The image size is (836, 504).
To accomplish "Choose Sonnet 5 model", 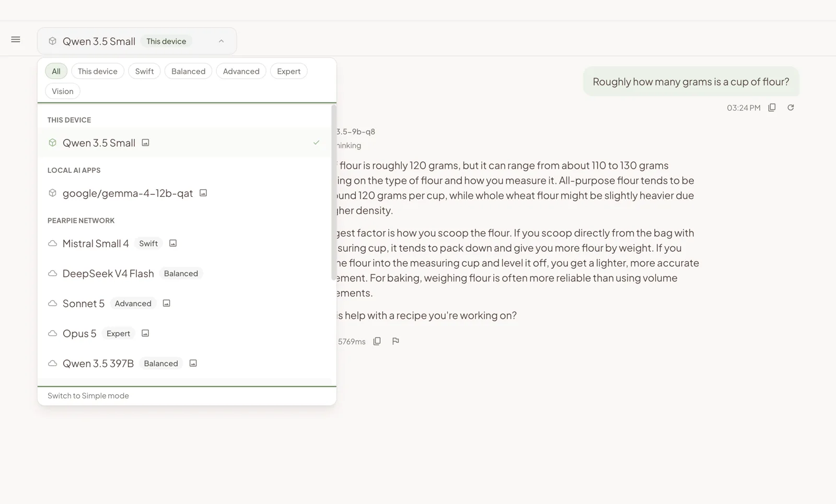I will pyautogui.click(x=184, y=303).
